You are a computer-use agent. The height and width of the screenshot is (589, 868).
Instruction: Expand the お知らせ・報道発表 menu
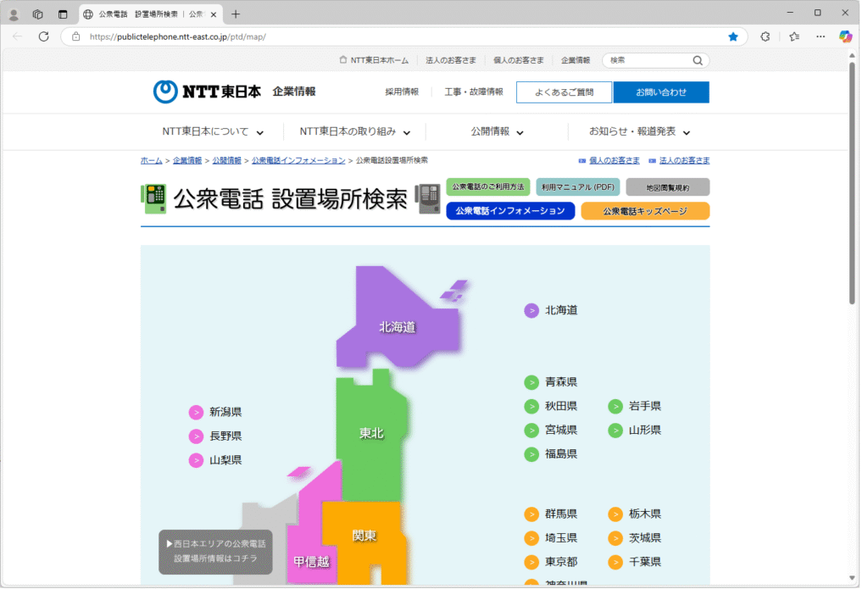click(x=639, y=131)
